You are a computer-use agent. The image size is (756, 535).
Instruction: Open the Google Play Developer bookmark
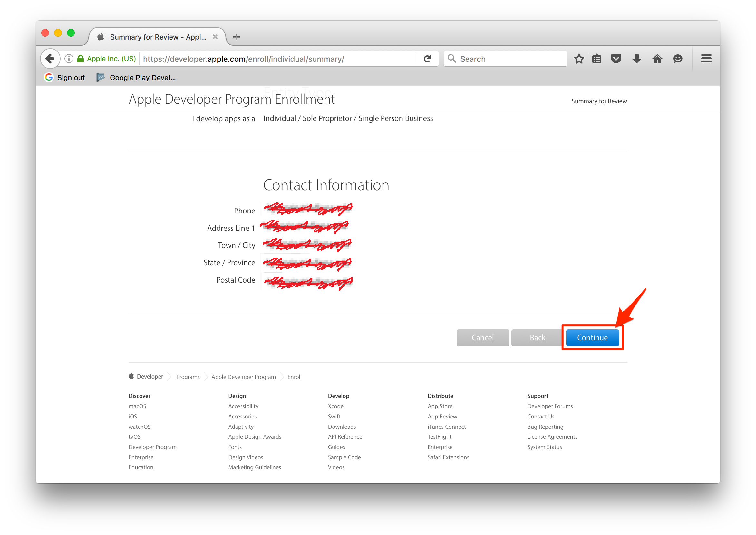click(x=136, y=78)
